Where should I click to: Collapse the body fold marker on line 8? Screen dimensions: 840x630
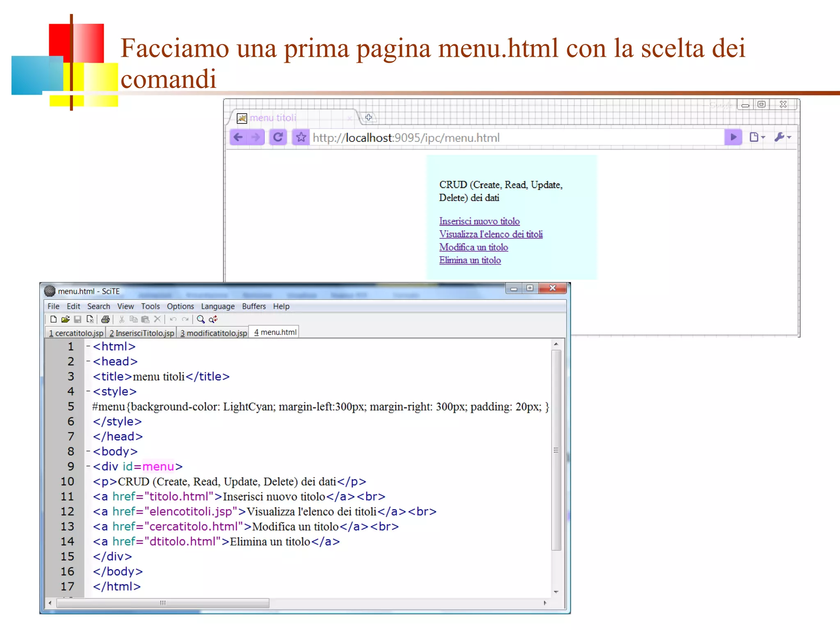pos(88,451)
